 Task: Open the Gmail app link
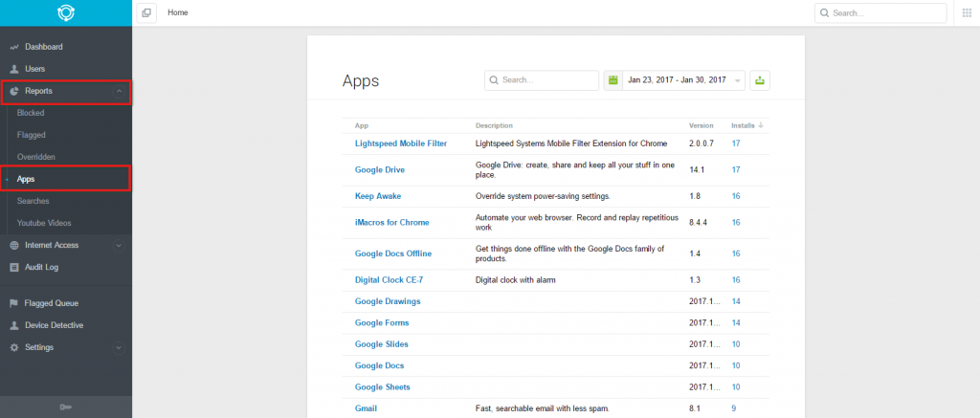(366, 408)
